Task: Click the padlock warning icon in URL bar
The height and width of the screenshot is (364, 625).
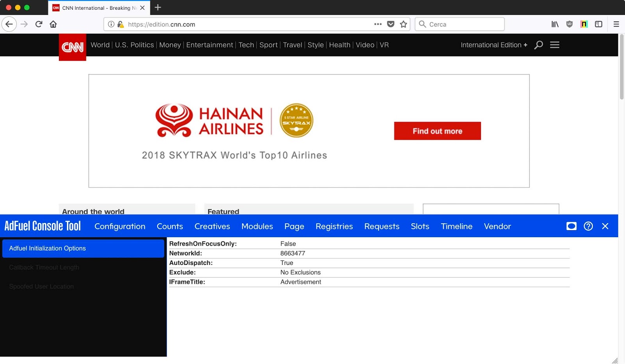Action: [121, 24]
